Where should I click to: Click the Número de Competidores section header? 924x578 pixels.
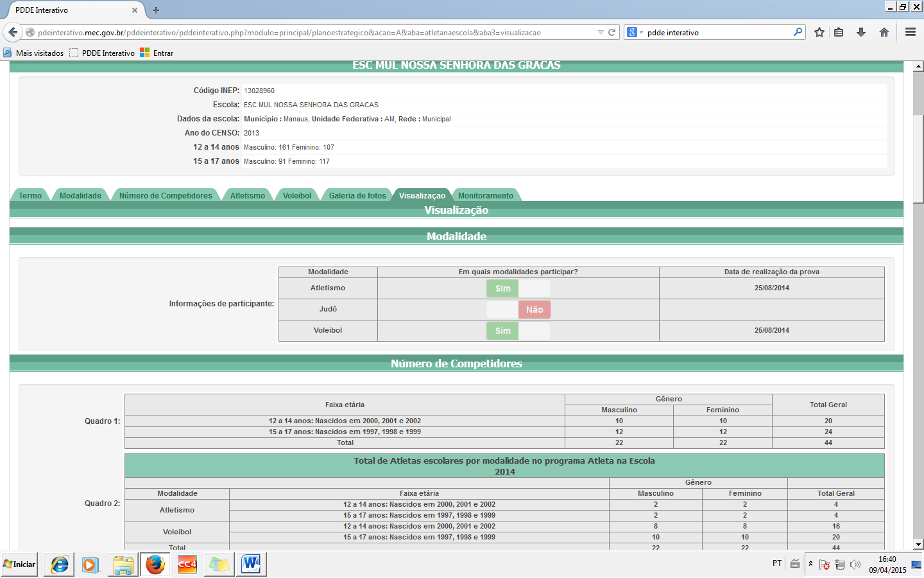coord(456,363)
